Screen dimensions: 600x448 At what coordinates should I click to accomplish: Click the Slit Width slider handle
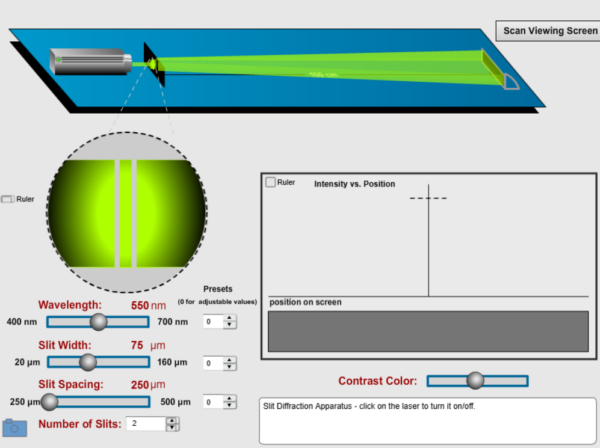tap(88, 362)
